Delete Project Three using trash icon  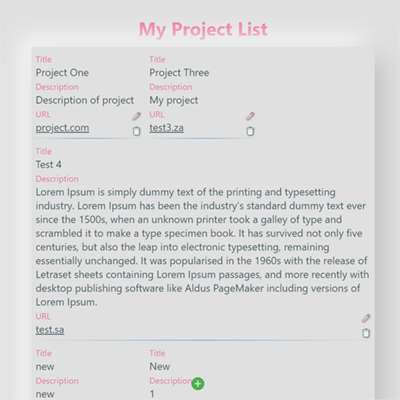(x=250, y=131)
